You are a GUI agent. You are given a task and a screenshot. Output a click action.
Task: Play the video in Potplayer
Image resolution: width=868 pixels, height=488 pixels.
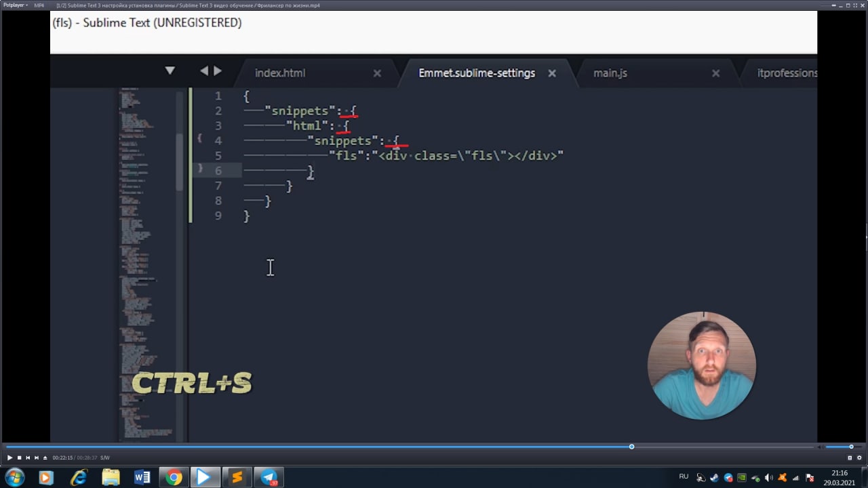click(9, 457)
